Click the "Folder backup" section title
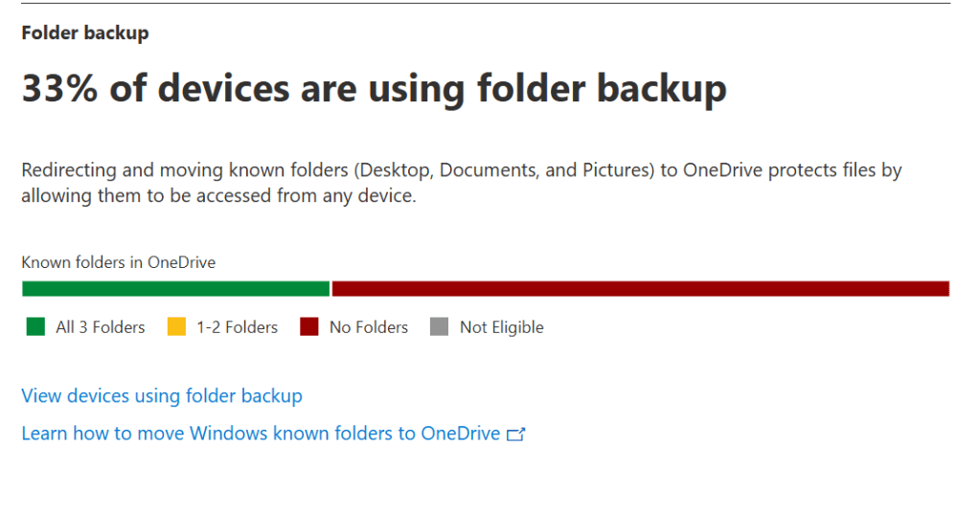This screenshot has height=513, width=980. [x=85, y=33]
